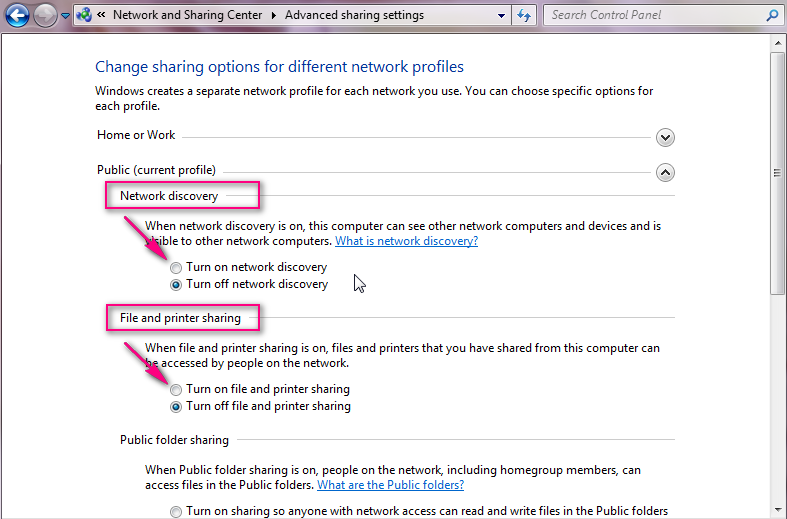Open the What are the Public folders? link

point(390,485)
